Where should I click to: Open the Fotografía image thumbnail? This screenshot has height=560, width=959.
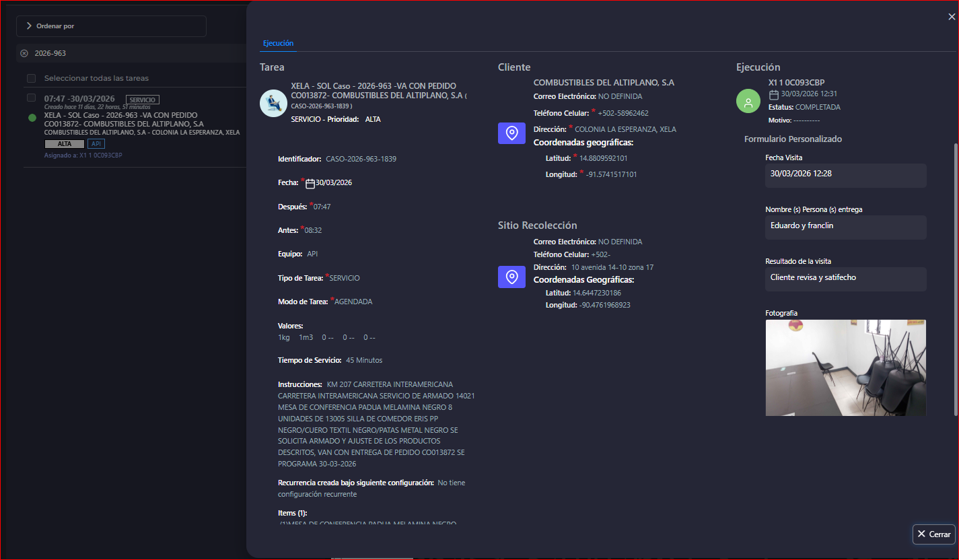point(845,367)
